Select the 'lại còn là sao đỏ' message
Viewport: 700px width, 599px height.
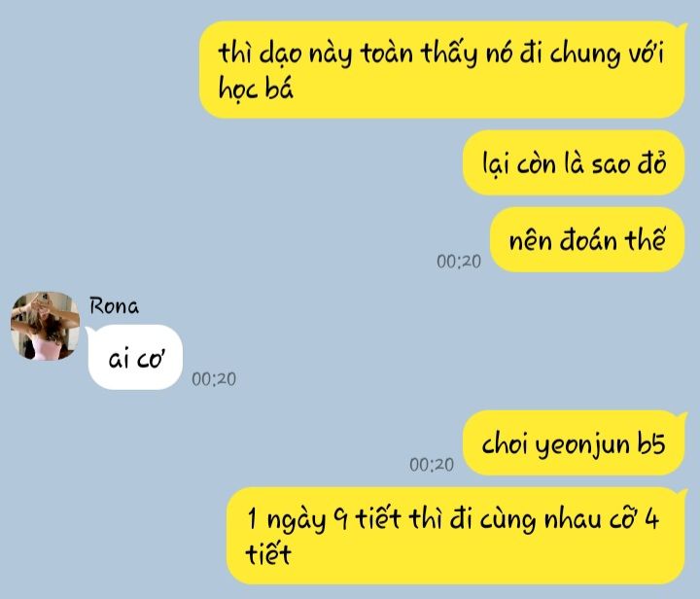click(x=574, y=163)
